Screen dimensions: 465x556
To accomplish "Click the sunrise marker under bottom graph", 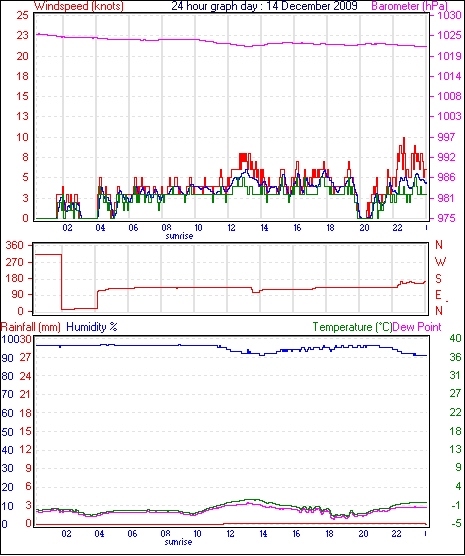I will tap(178, 542).
